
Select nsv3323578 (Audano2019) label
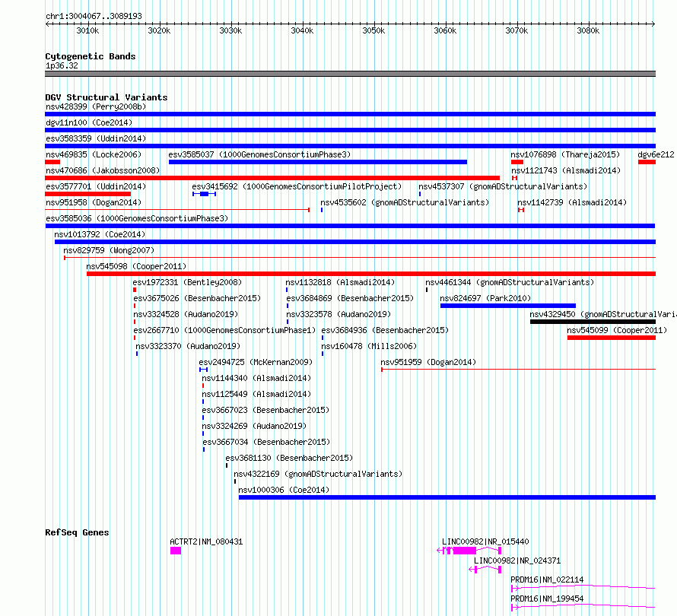338,314
